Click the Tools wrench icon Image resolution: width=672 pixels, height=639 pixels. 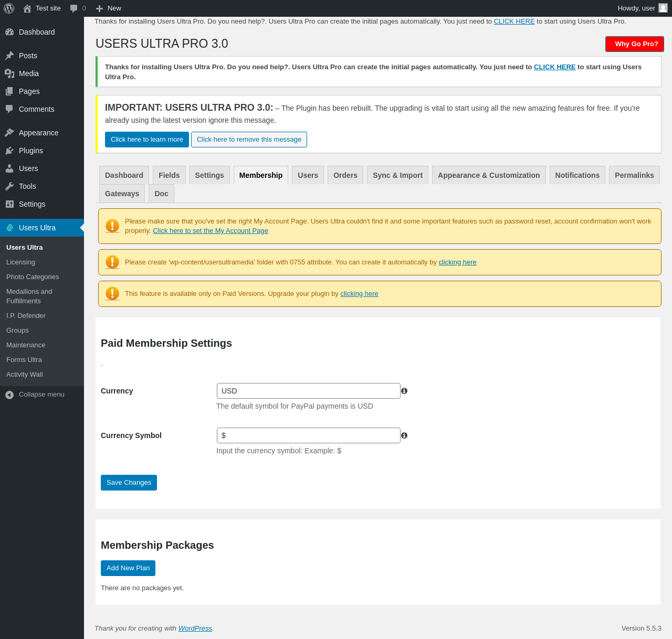pos(9,186)
